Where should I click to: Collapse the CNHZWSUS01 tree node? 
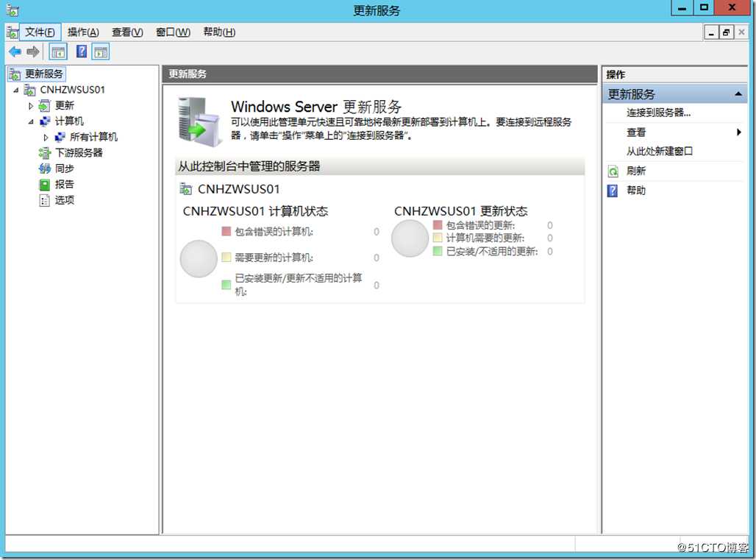[x=16, y=91]
